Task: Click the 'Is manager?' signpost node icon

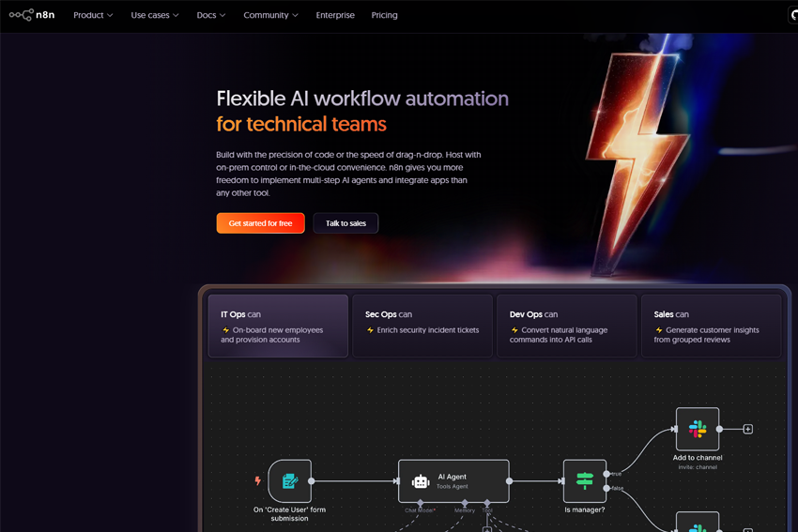Action: tap(584, 481)
